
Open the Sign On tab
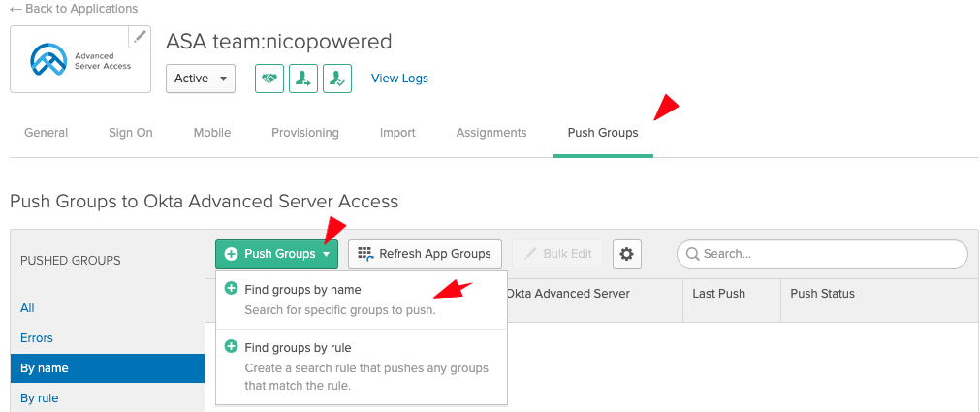[131, 133]
